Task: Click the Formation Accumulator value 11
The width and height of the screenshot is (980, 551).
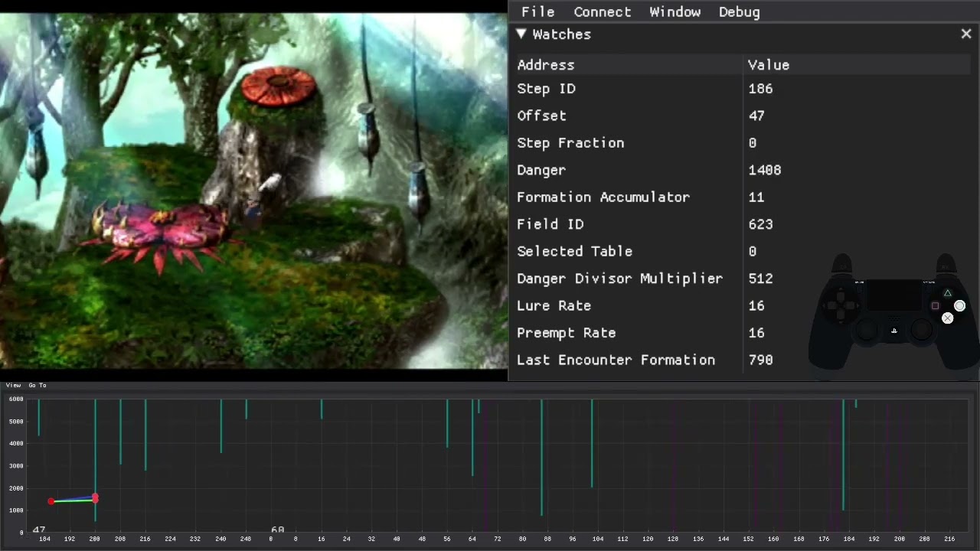Action: click(756, 197)
